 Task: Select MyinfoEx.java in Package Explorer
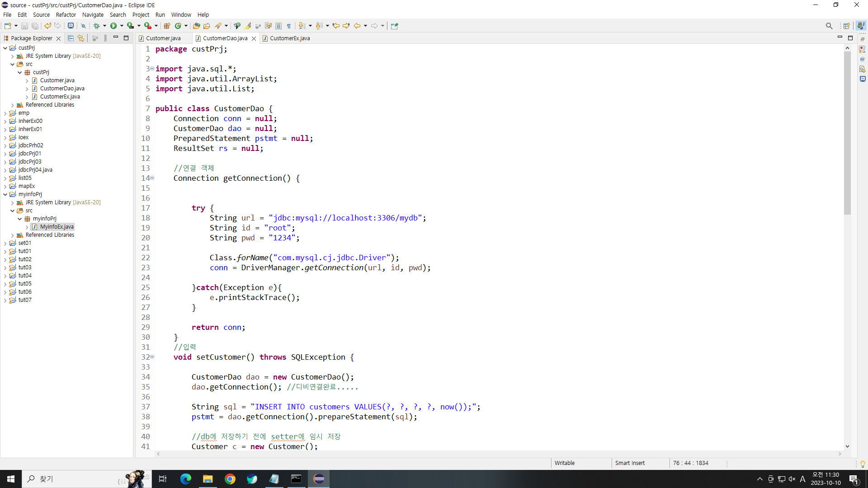click(57, 227)
